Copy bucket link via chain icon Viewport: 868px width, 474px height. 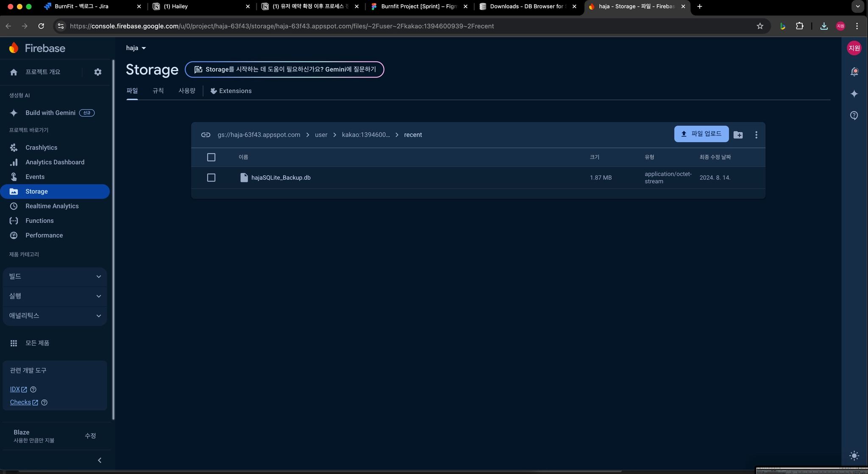tap(206, 135)
